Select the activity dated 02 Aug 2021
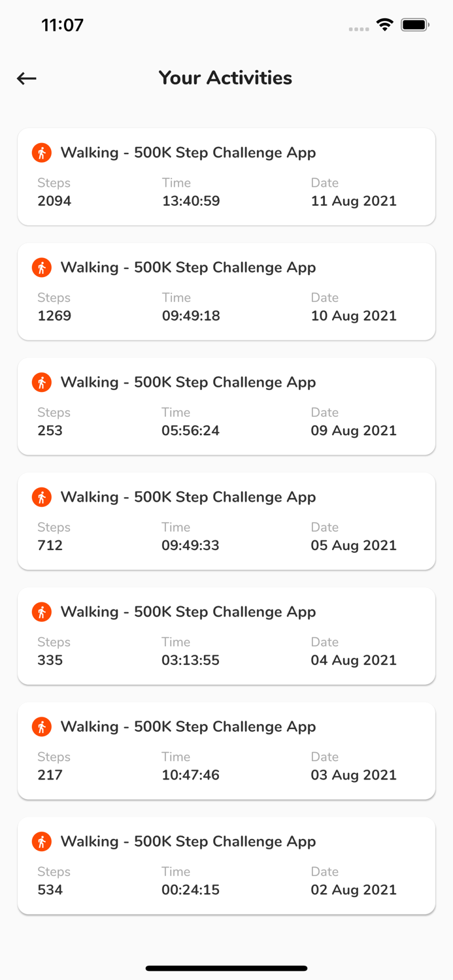The image size is (453, 980). 226,866
